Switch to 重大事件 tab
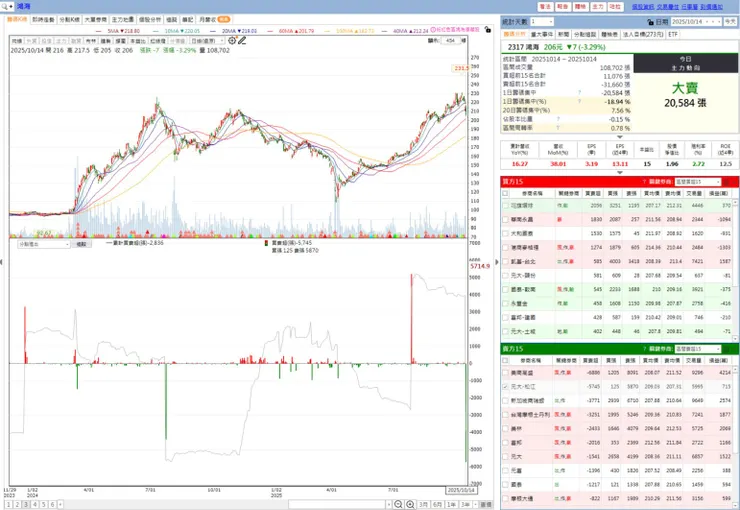This screenshot has height=510, width=740. (542, 34)
